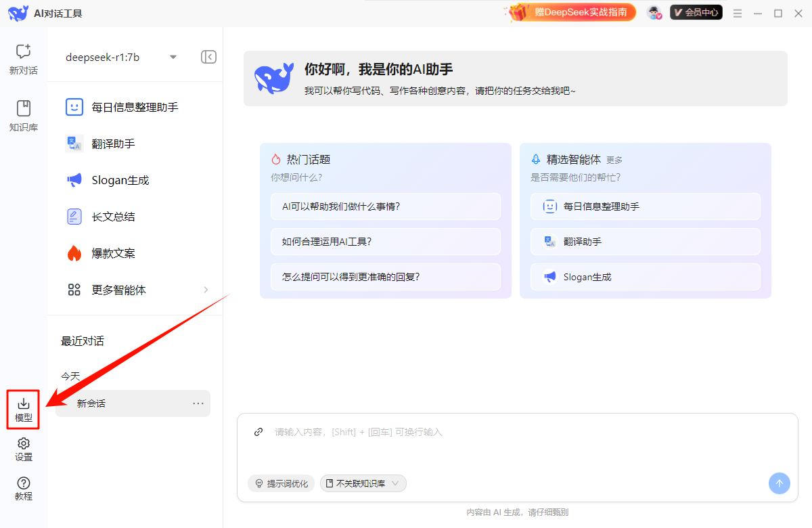Click the paperclip attachment icon
812x528 pixels.
(x=258, y=432)
